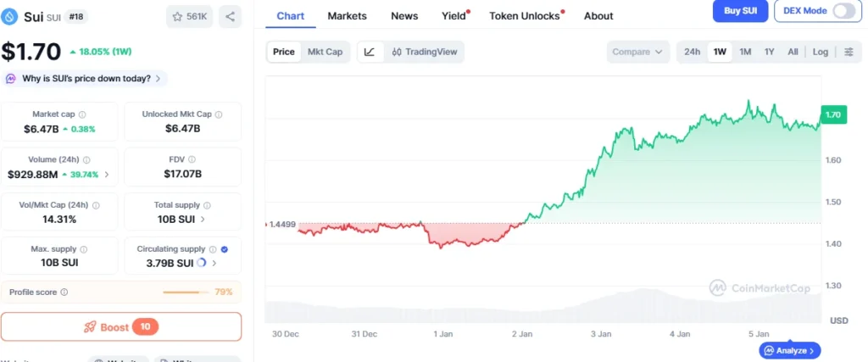This screenshot has width=868, height=362.
Task: Click the Sui coin logo
Action: pyautogui.click(x=11, y=15)
